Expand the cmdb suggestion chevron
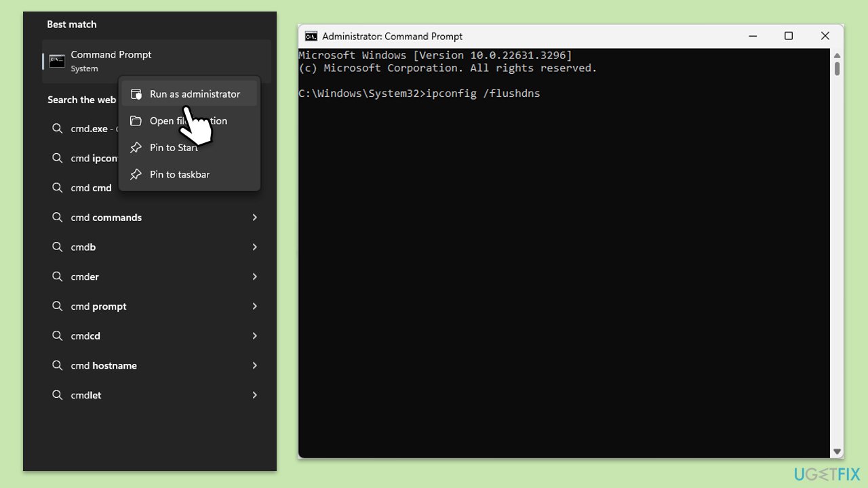 tap(255, 247)
